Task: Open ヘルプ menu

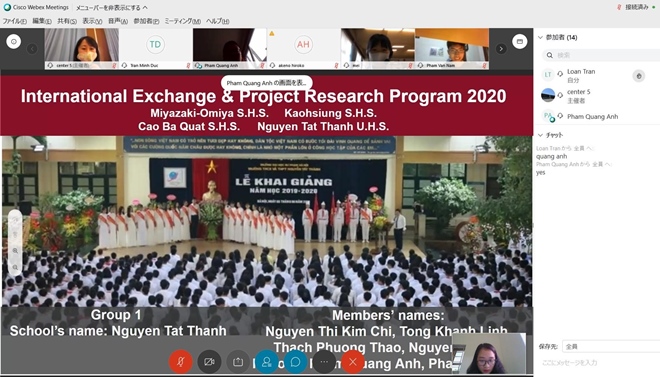Action: point(218,21)
